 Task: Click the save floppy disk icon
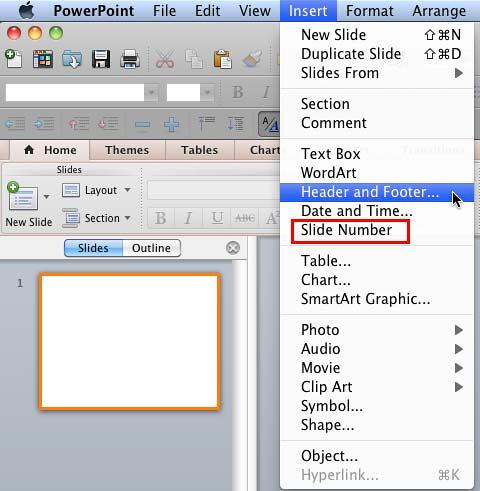coord(101,59)
